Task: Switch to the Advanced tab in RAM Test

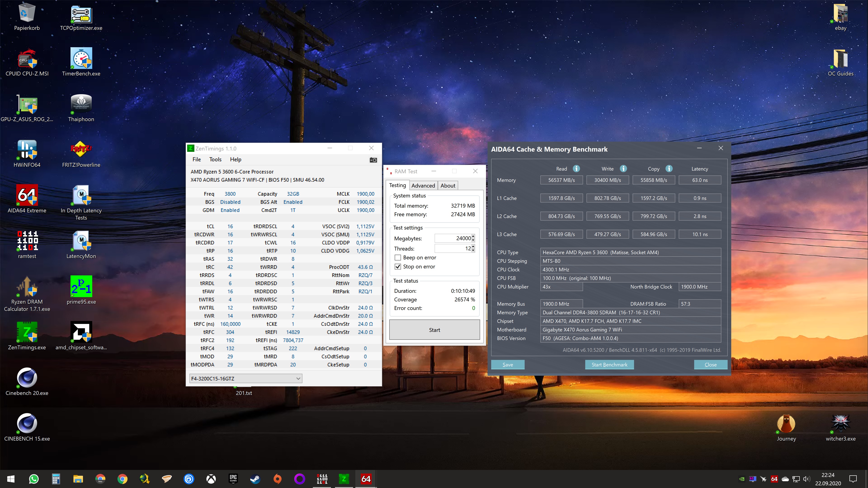Action: tap(423, 185)
